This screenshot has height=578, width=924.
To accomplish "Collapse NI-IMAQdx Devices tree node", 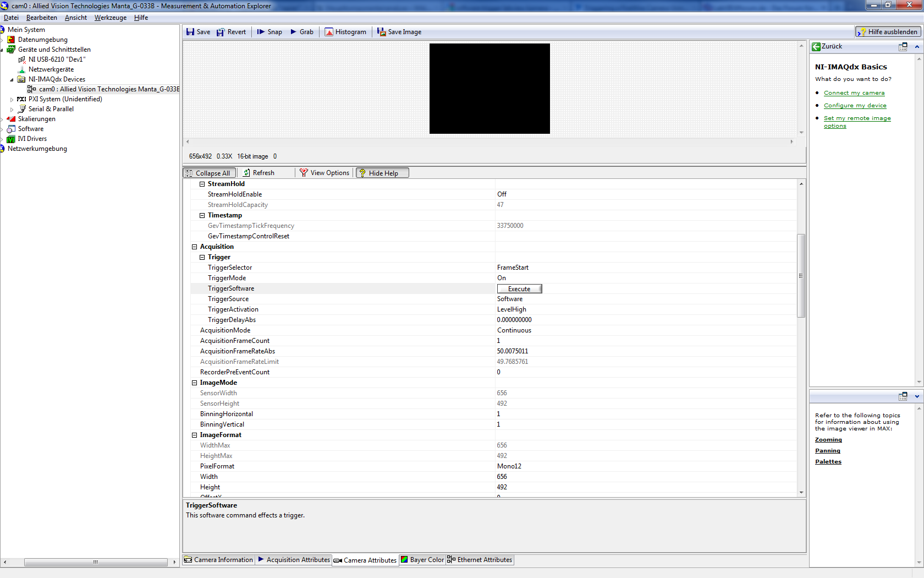I will coord(12,80).
